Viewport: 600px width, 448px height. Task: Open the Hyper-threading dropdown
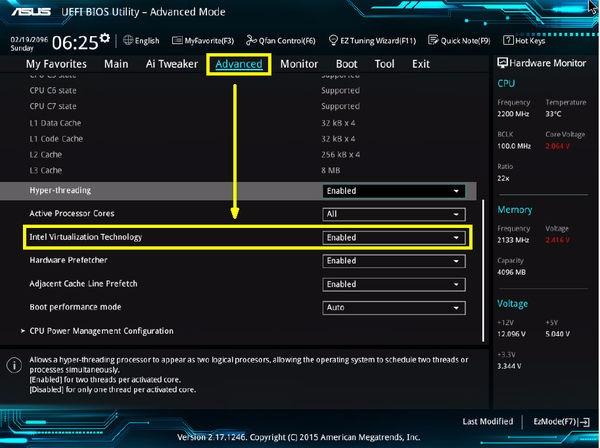pos(395,190)
